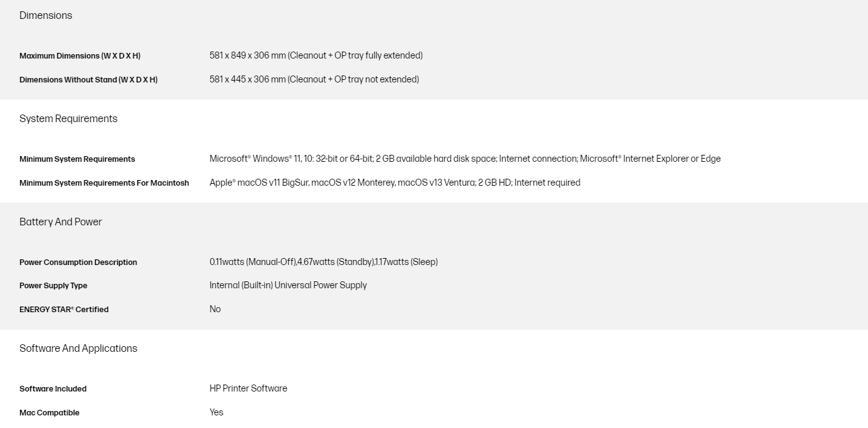Select the 581 x 849 x 306 mm value
Image resolution: width=868 pixels, height=428 pixels.
click(316, 55)
